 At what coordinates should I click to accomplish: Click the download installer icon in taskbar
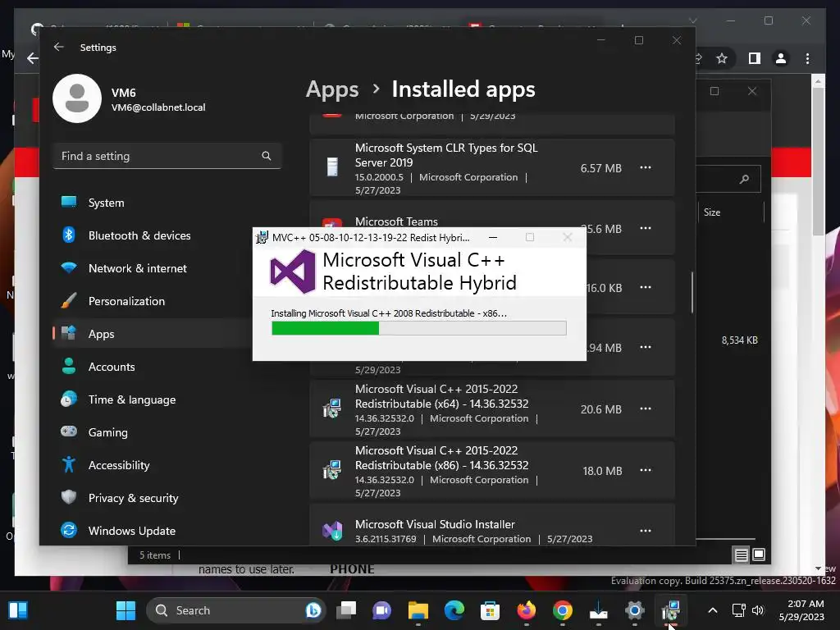coord(598,610)
